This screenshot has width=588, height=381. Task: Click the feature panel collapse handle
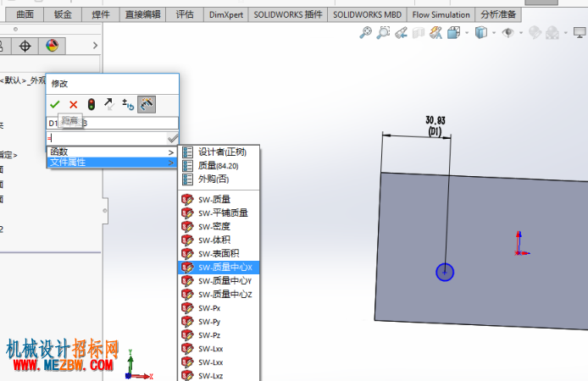(x=105, y=211)
